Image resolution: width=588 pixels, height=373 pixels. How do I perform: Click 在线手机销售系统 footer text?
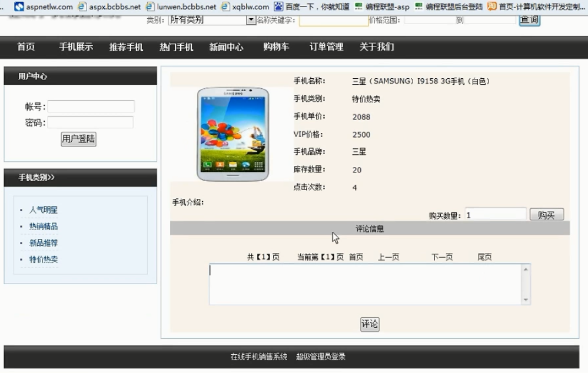259,357
